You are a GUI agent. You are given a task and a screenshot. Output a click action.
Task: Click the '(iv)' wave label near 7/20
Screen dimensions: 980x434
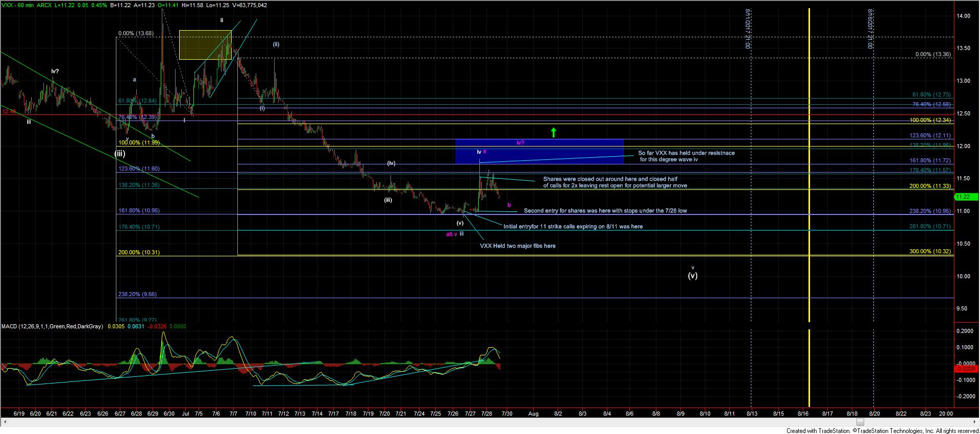(391, 163)
